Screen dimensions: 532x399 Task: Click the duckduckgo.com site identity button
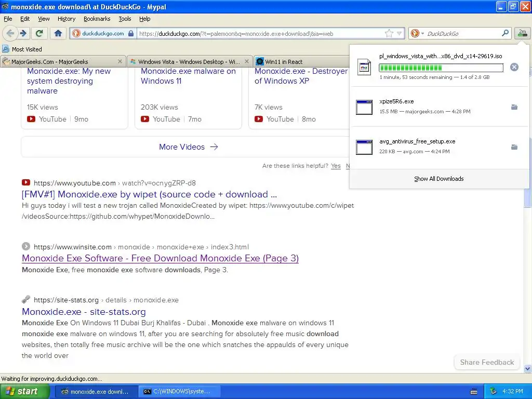pos(103,33)
